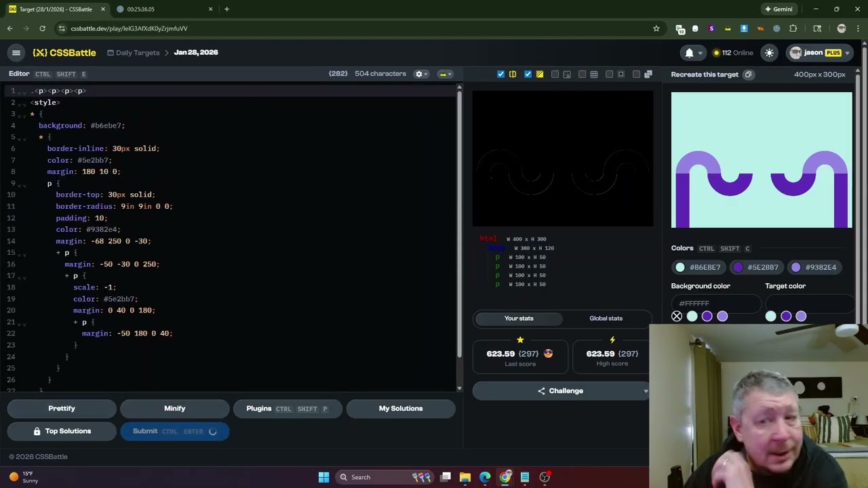This screenshot has width=868, height=488.
Task: Open a new browser tab
Action: click(x=226, y=9)
